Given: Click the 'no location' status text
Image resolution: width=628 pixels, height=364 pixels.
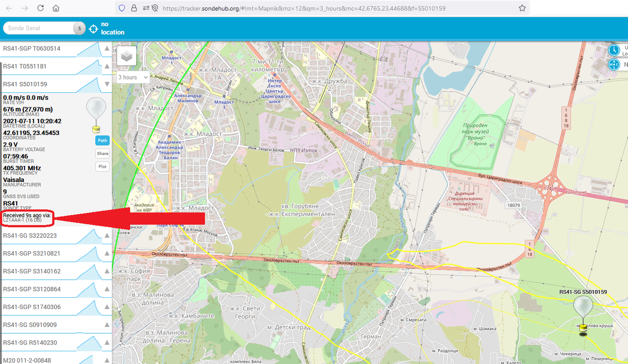Looking at the screenshot, I should [x=112, y=28].
